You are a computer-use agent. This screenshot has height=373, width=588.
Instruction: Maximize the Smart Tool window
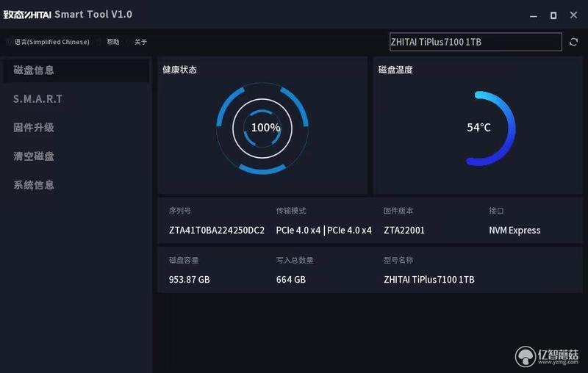pos(553,15)
